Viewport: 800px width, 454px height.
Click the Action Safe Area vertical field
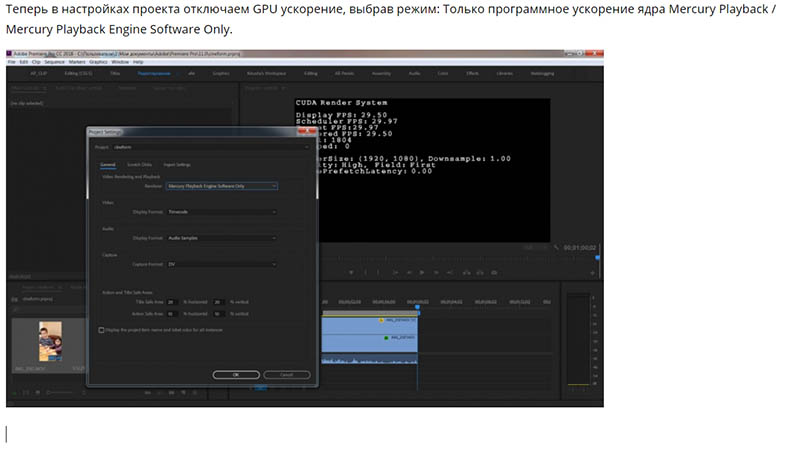click(x=218, y=314)
